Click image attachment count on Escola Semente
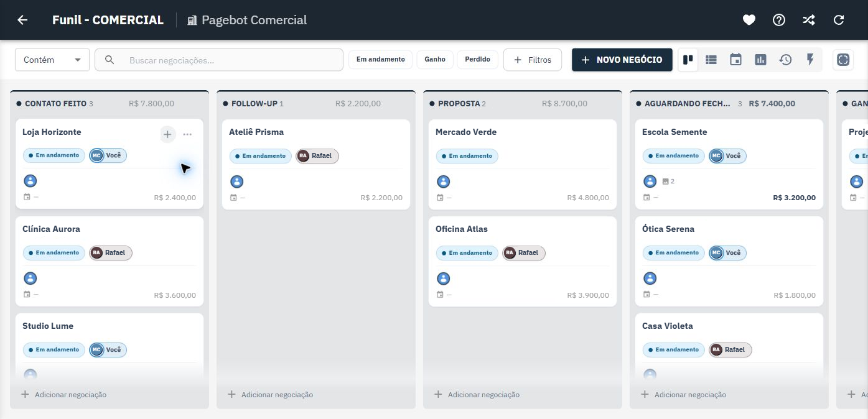Screen dimensions: 868x419 (669, 182)
